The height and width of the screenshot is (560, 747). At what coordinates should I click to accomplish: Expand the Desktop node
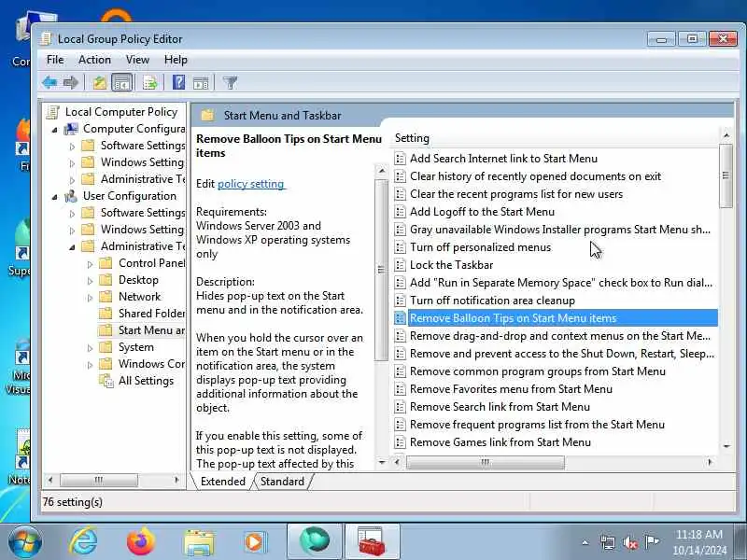coord(90,281)
